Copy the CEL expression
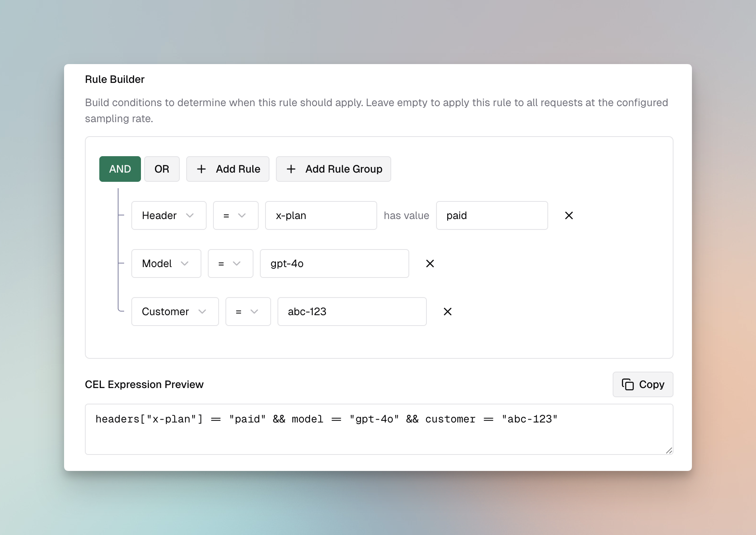The height and width of the screenshot is (535, 756). pyautogui.click(x=643, y=384)
